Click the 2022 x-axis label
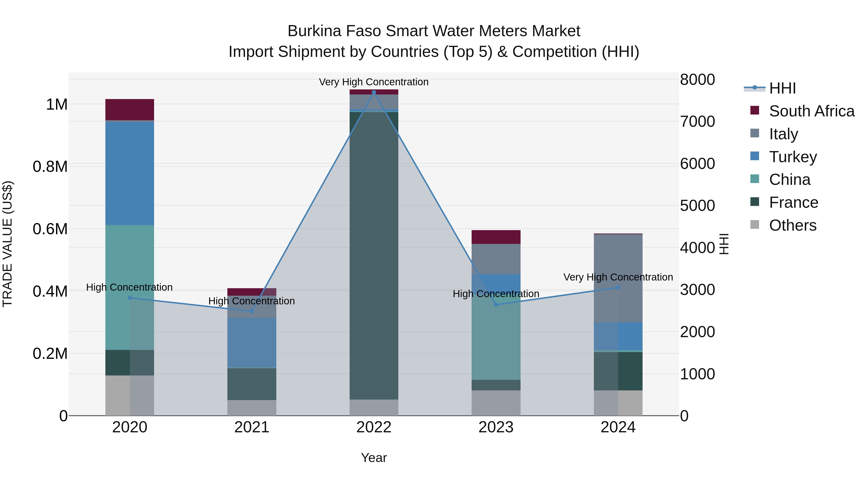Image resolution: width=868 pixels, height=488 pixels. [x=374, y=427]
